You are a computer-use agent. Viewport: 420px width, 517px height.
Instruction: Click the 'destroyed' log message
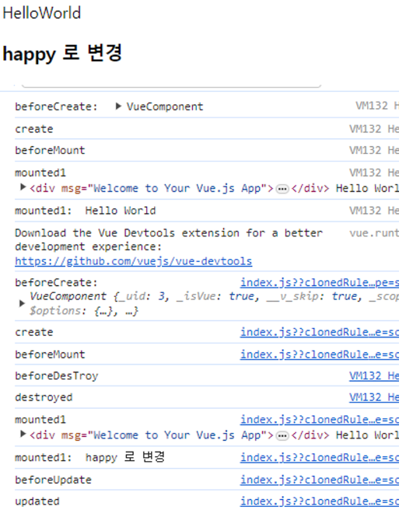pos(44,397)
